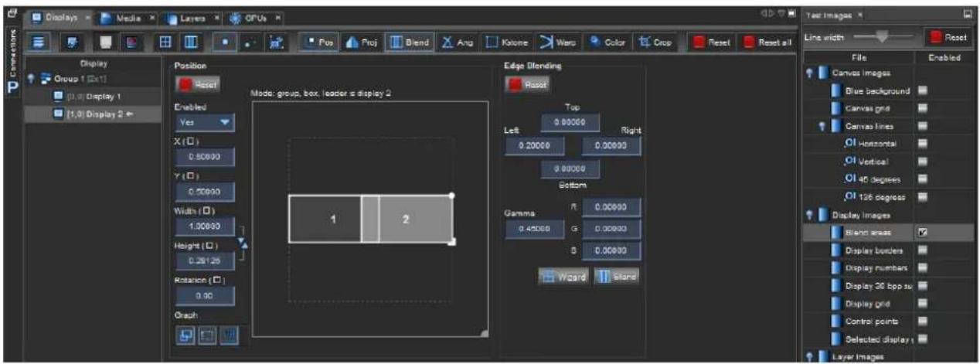Enable the Horizontal lines checkbox

pyautogui.click(x=923, y=144)
